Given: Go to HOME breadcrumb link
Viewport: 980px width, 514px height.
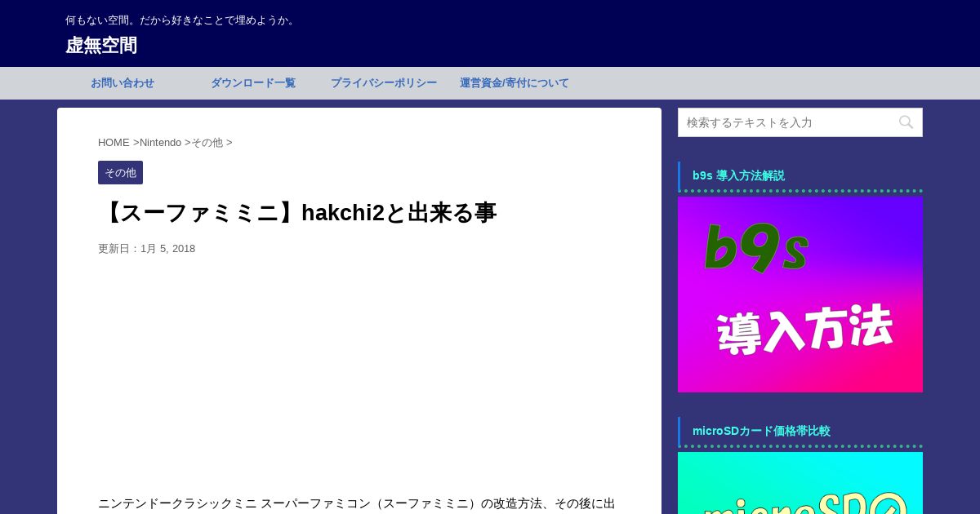Looking at the screenshot, I should 114,143.
